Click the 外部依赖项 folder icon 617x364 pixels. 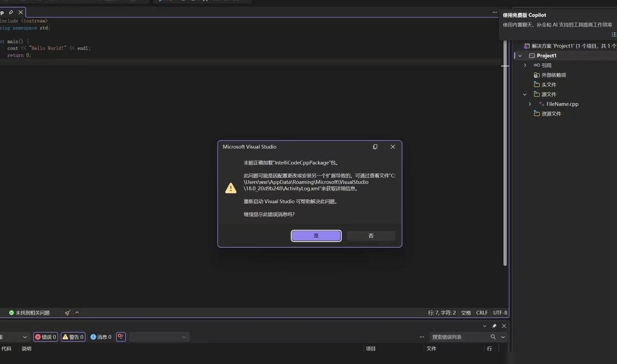(x=537, y=75)
